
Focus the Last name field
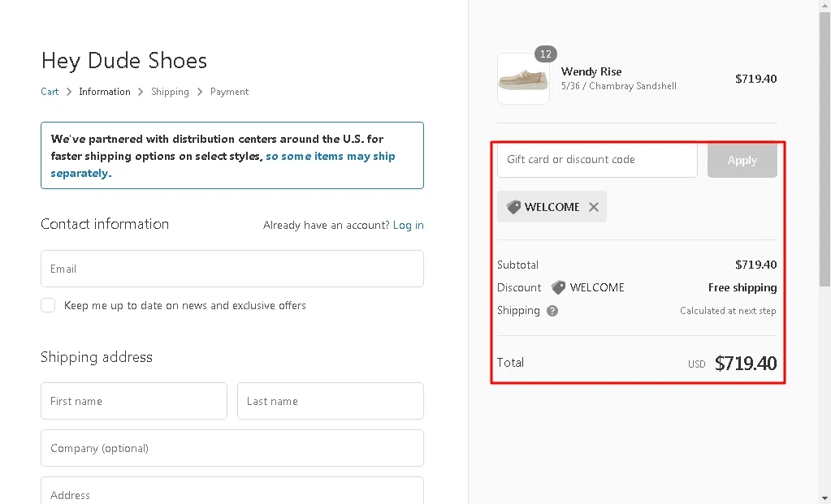330,401
